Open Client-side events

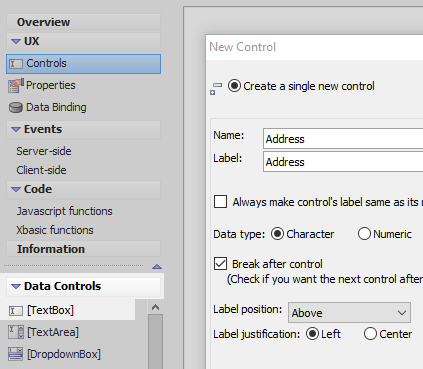coord(41,170)
